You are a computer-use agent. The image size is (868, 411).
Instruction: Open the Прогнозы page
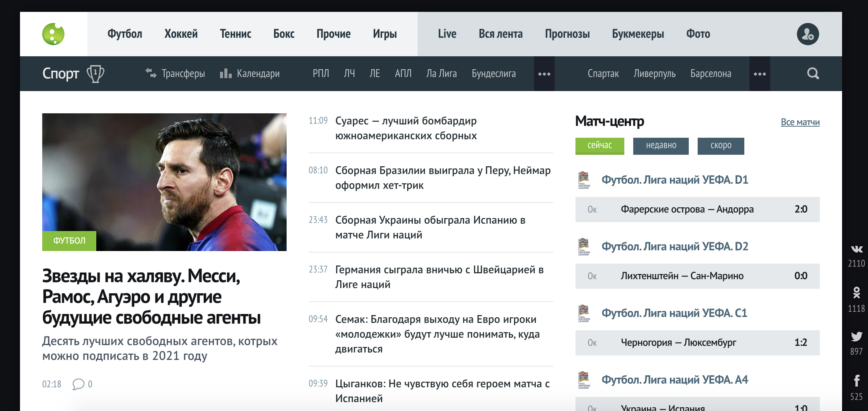coord(567,34)
